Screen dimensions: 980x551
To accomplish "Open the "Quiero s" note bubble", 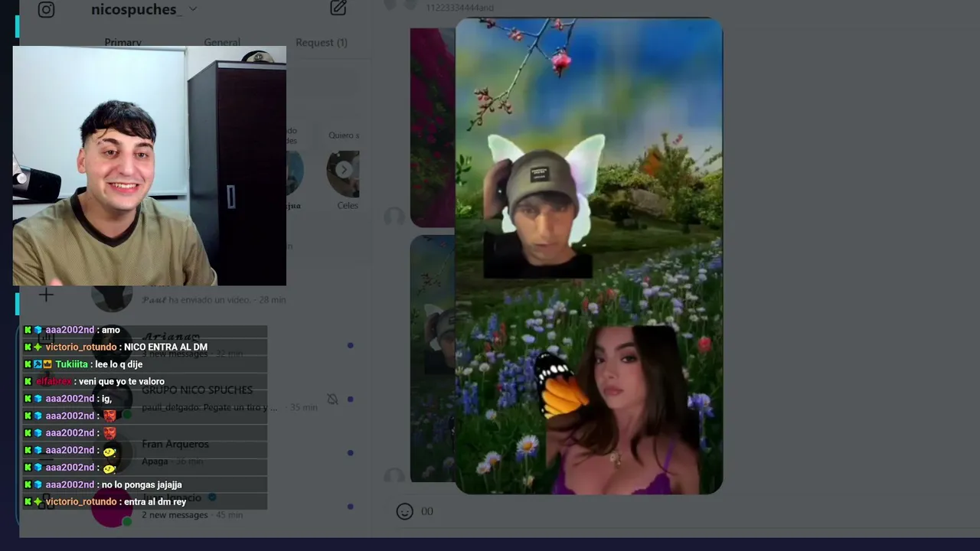I will click(x=344, y=135).
